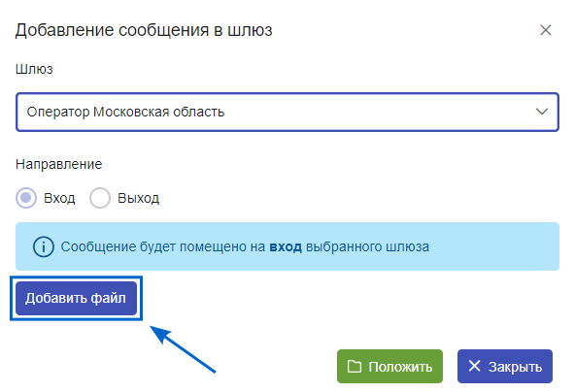Click the blue info message banner
This screenshot has height=392, width=575.
click(287, 246)
